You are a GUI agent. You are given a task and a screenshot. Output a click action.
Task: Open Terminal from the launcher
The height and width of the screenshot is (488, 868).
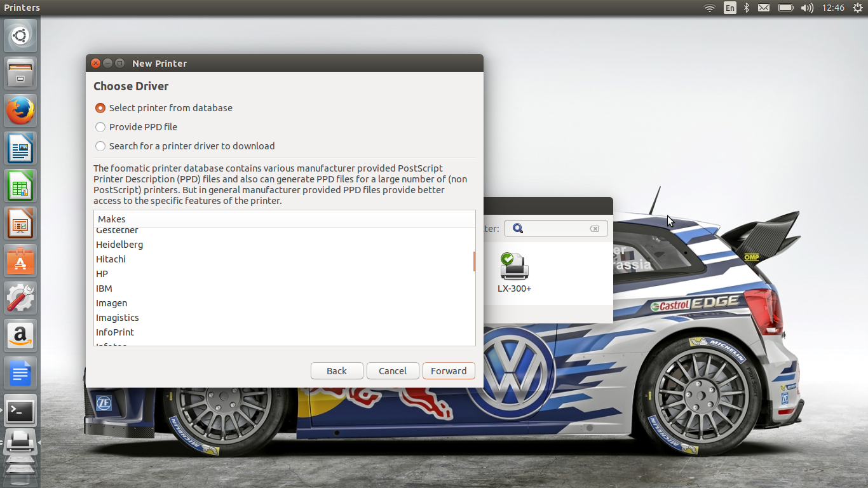coord(20,410)
